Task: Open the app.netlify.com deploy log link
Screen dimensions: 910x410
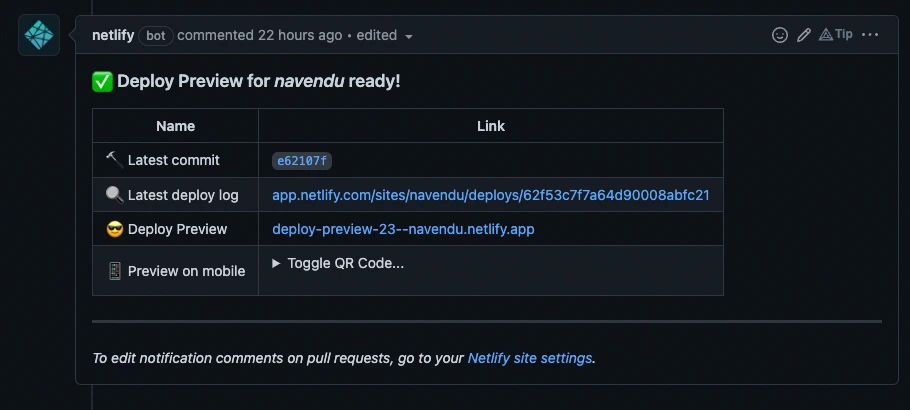Action: pyautogui.click(x=491, y=195)
